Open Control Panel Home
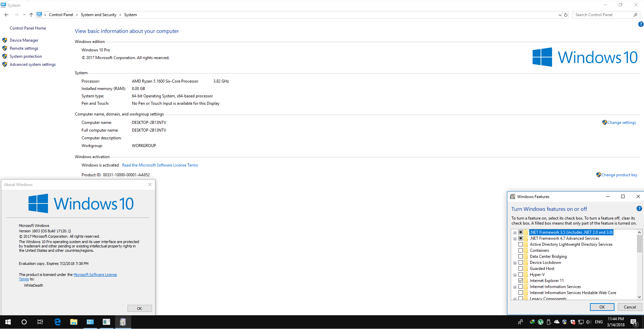Screen dimensions: 644x329 click(28, 28)
